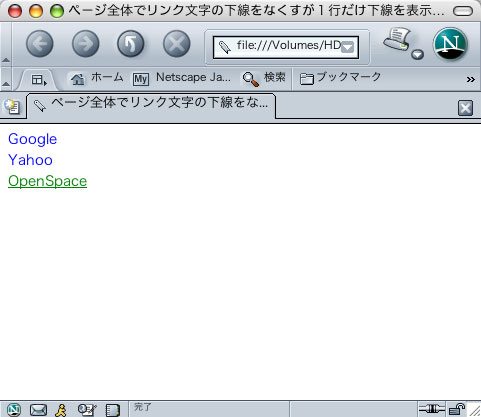The height and width of the screenshot is (417, 481).
Task: Click the 完了 status text
Action: [142, 407]
